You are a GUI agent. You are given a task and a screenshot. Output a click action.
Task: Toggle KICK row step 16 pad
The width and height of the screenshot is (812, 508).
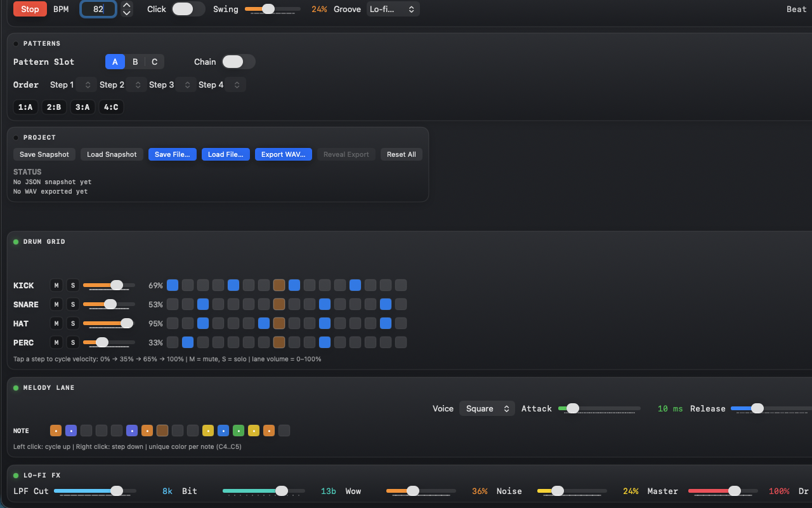[401, 285]
